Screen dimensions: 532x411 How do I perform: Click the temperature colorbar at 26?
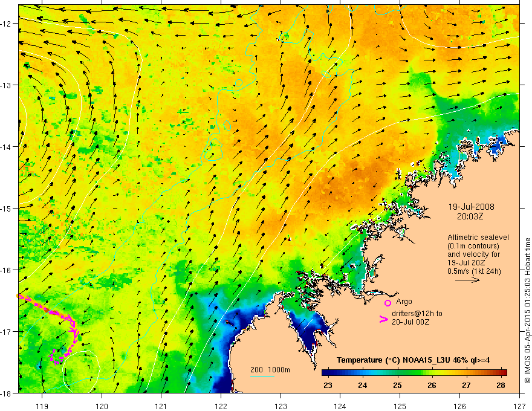(x=432, y=373)
